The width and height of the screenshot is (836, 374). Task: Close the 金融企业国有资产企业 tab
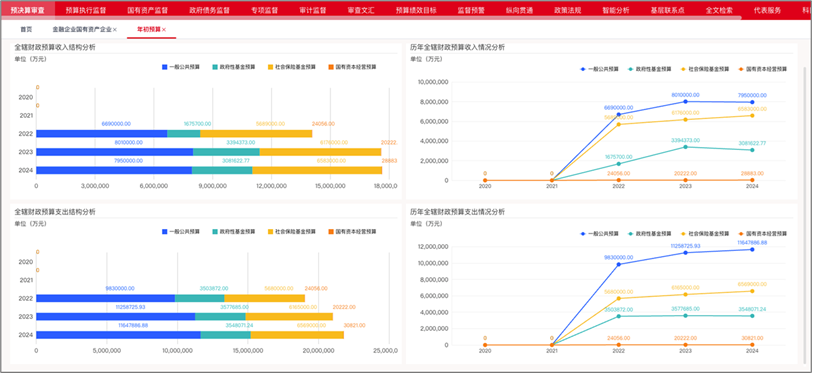pyautogui.click(x=115, y=29)
